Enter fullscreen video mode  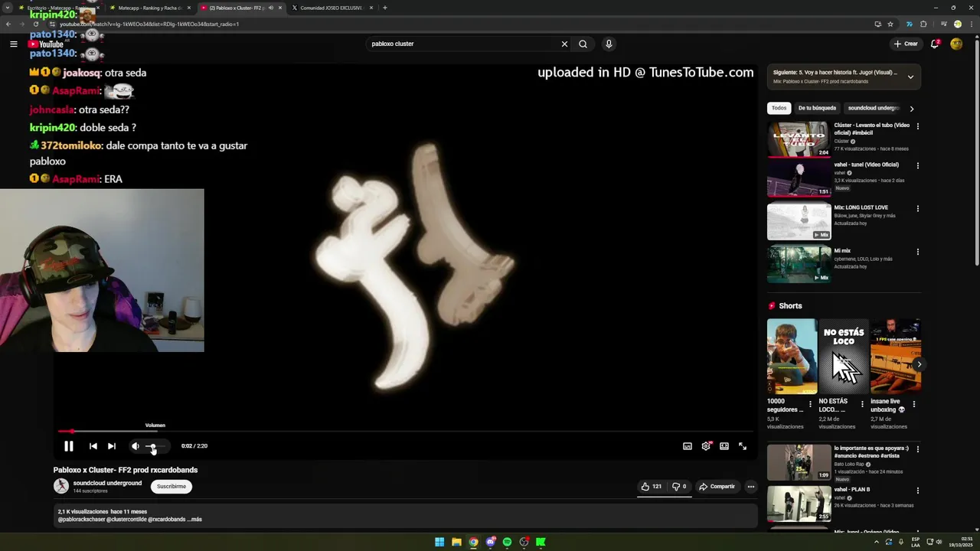tap(743, 446)
